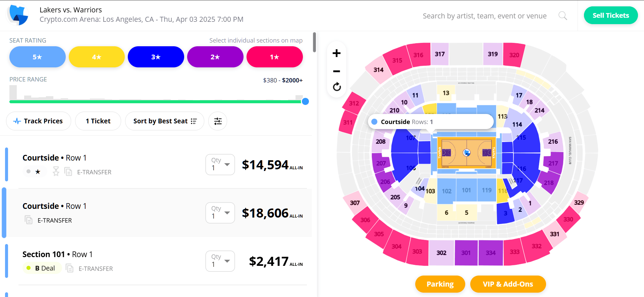The width and height of the screenshot is (644, 297).
Task: Open the Sort by Best Seat menu
Action: (x=165, y=121)
